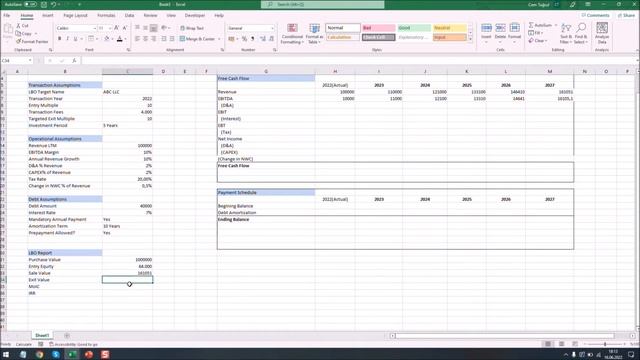Click Merge & Center button

point(197,39)
